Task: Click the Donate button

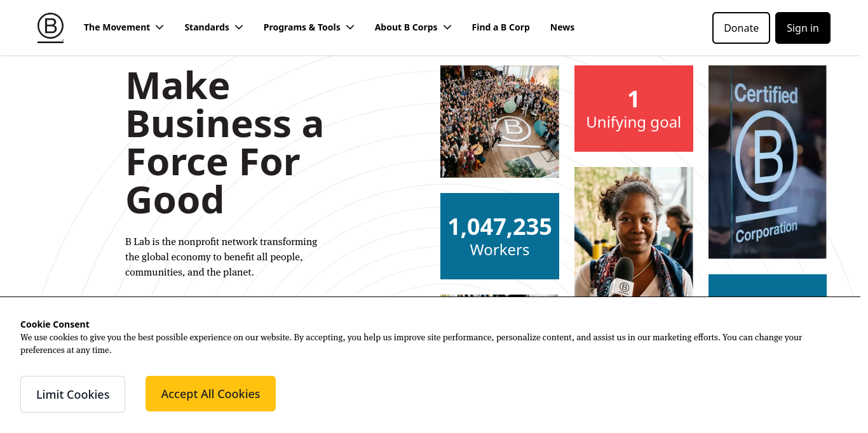Action: pyautogui.click(x=741, y=28)
